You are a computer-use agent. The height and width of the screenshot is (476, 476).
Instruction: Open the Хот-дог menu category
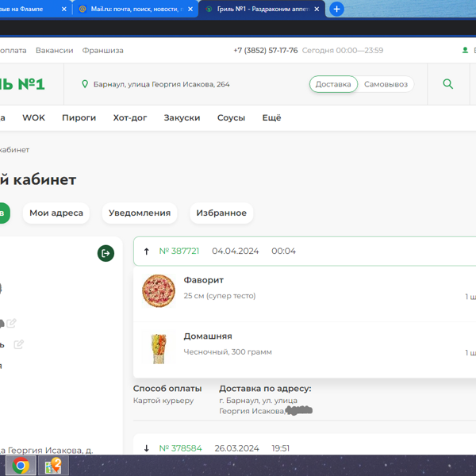pyautogui.click(x=130, y=117)
